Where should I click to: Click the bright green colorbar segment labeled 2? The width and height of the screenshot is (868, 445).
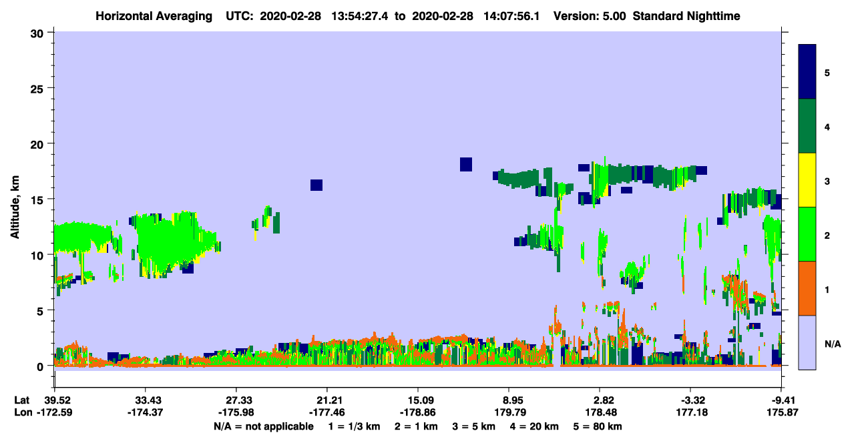tap(807, 234)
